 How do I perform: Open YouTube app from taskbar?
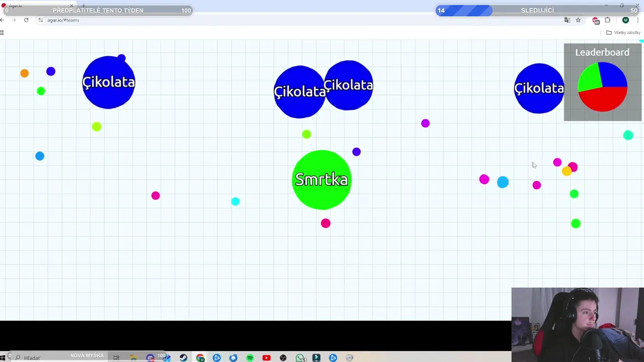[267, 357]
